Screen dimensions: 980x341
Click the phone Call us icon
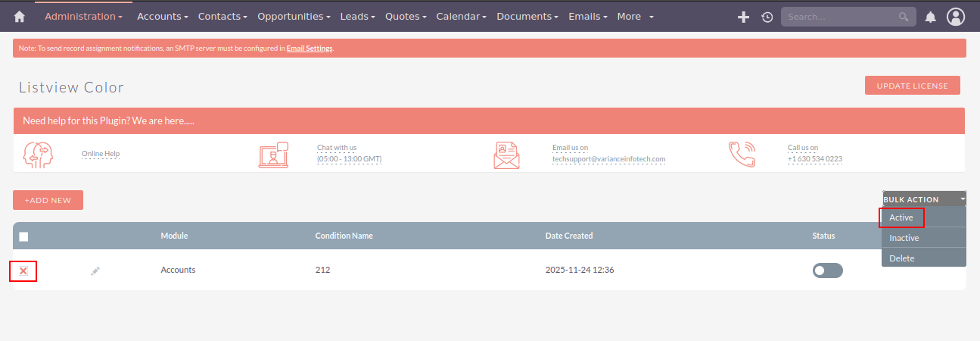click(742, 154)
